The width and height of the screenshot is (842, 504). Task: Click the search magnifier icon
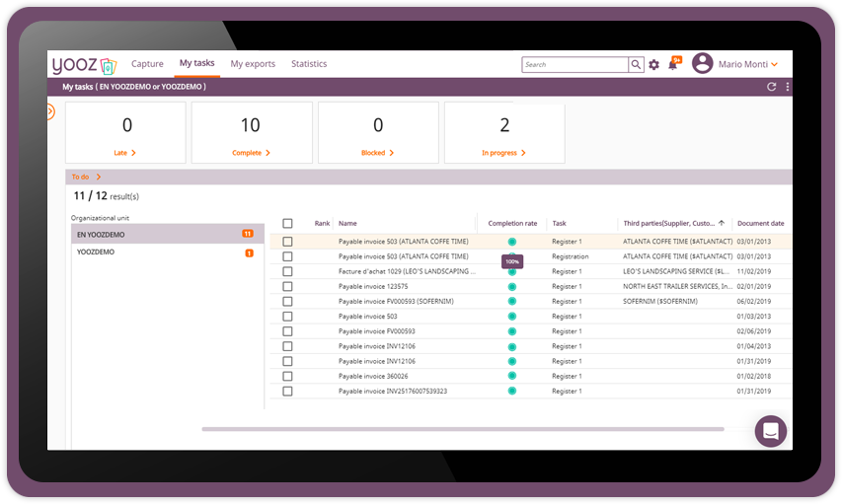(x=636, y=64)
